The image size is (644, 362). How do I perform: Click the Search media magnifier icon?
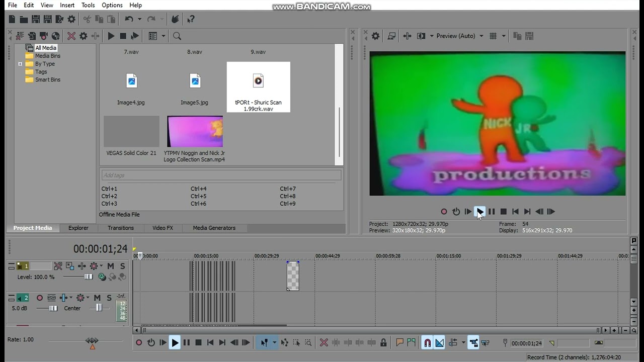(x=177, y=36)
